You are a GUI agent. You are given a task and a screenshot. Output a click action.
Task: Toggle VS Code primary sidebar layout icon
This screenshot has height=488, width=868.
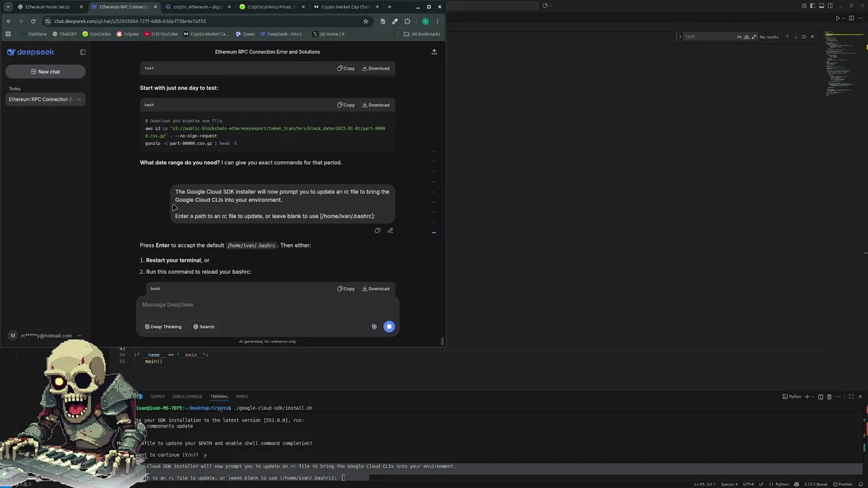click(812, 6)
